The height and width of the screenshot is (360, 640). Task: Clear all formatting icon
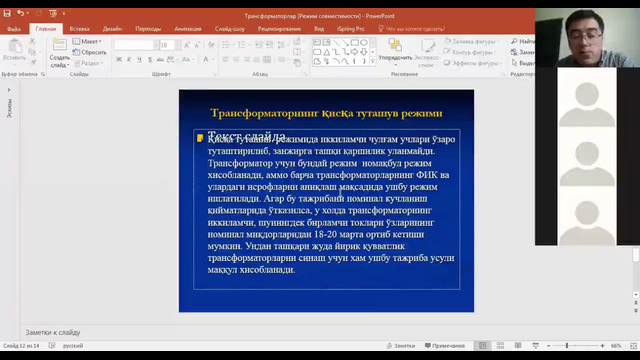[211, 45]
